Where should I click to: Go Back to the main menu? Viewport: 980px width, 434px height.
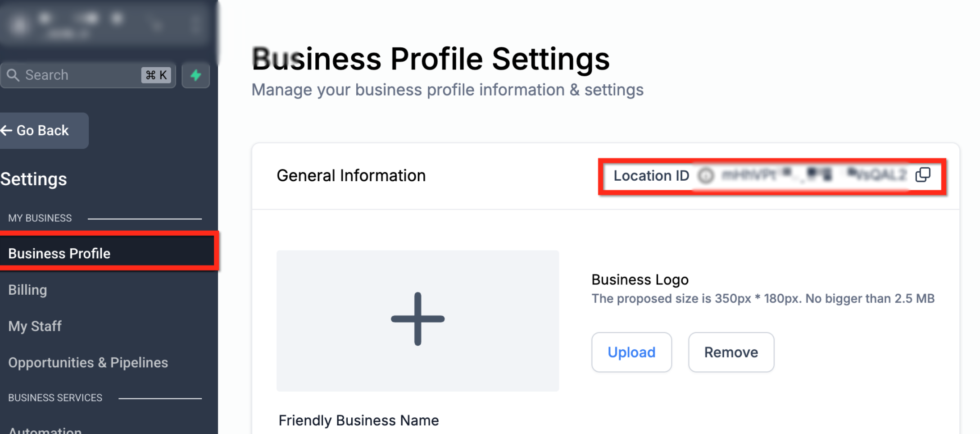44,131
